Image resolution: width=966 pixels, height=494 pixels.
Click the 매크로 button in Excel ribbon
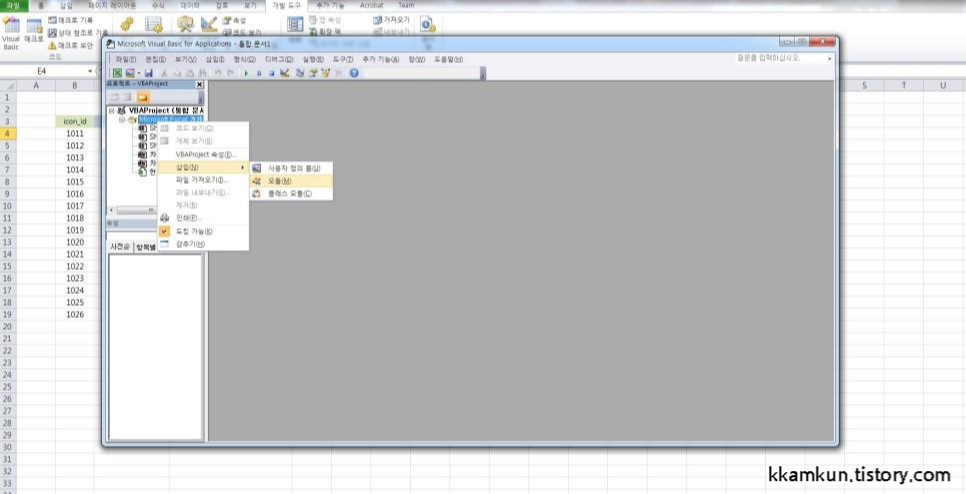(34, 31)
